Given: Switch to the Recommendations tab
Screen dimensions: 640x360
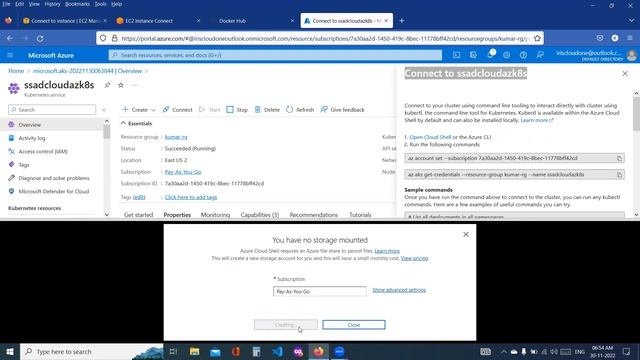Looking at the screenshot, I should (313, 215).
